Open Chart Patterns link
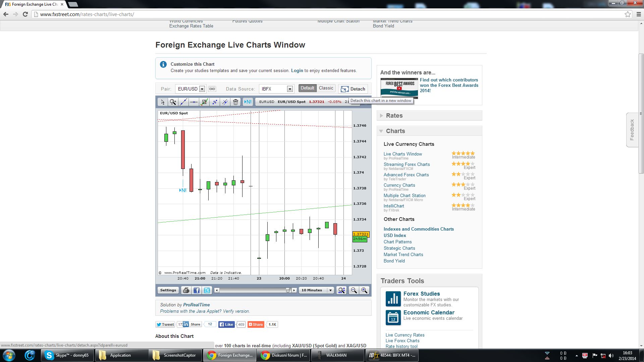 397,242
